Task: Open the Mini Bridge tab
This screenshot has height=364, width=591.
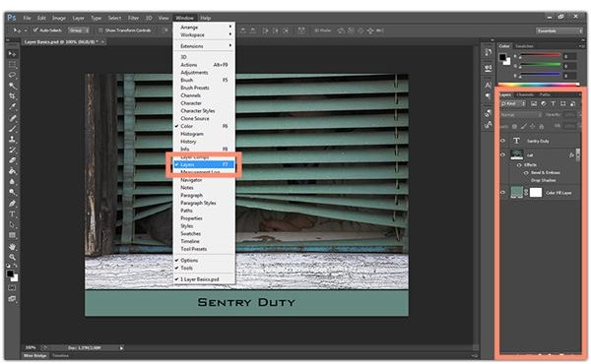Action: (35, 356)
